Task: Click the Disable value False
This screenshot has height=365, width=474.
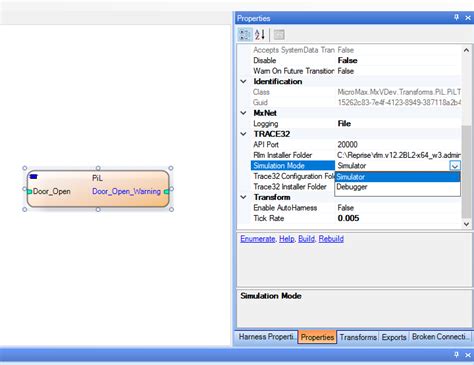Action: (347, 60)
